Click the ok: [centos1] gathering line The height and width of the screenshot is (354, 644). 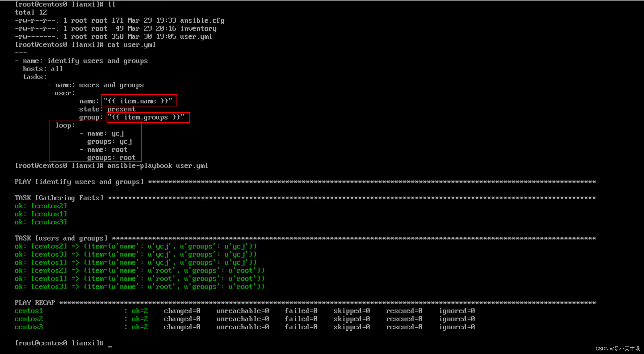click(41, 214)
